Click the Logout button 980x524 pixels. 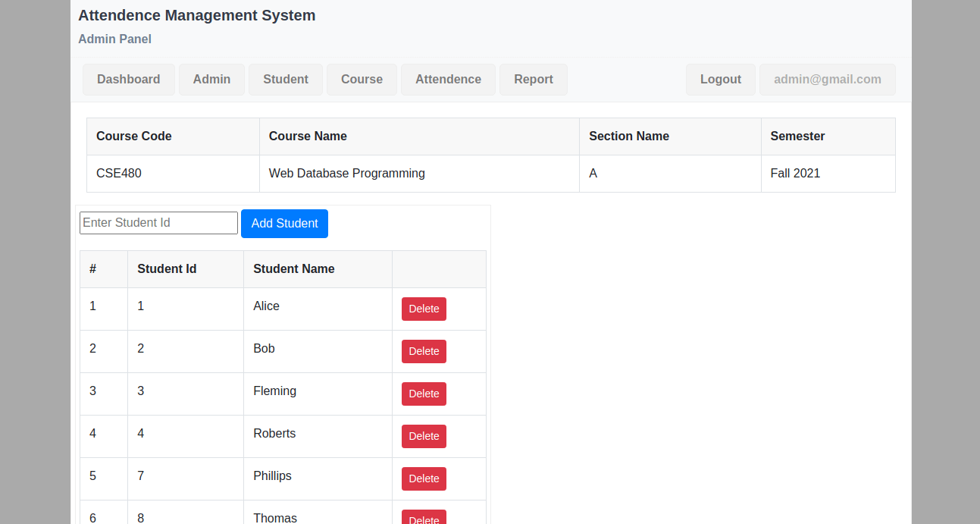[x=720, y=80]
